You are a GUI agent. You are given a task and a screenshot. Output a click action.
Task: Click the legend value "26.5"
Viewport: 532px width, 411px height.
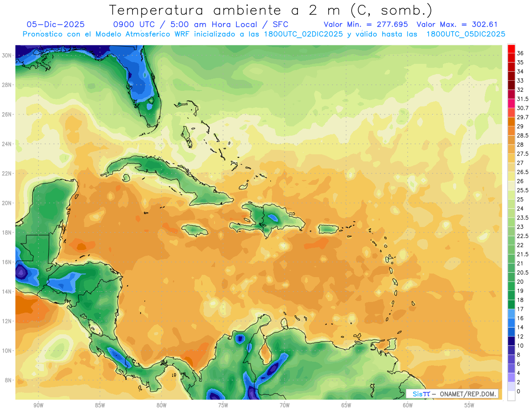click(x=523, y=172)
